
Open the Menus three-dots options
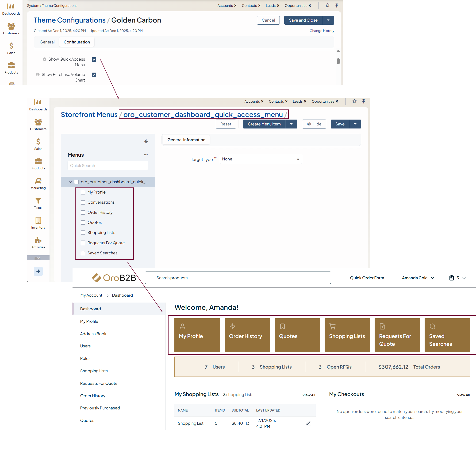pos(146,155)
